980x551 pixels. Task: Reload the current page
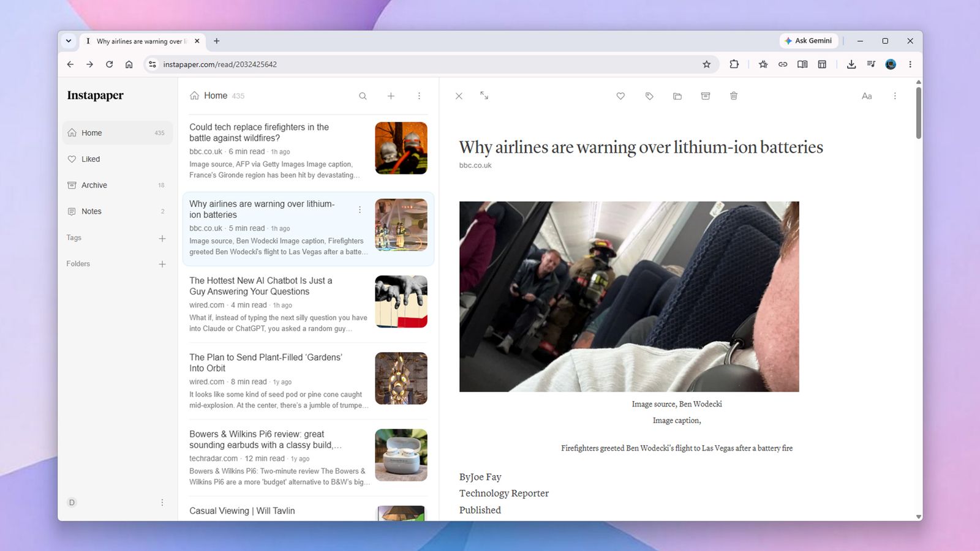pos(110,64)
